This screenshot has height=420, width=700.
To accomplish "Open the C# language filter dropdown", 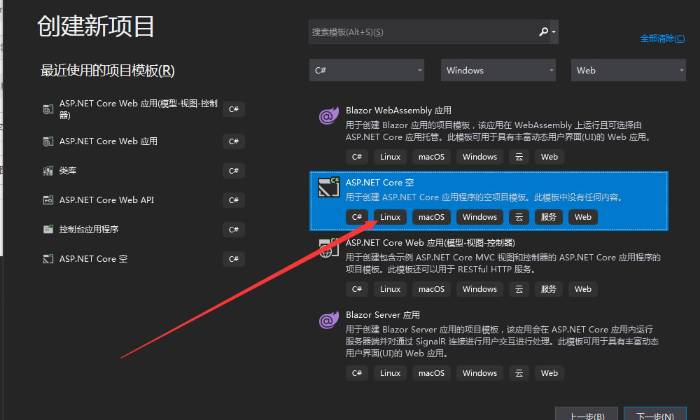I will tap(367, 70).
